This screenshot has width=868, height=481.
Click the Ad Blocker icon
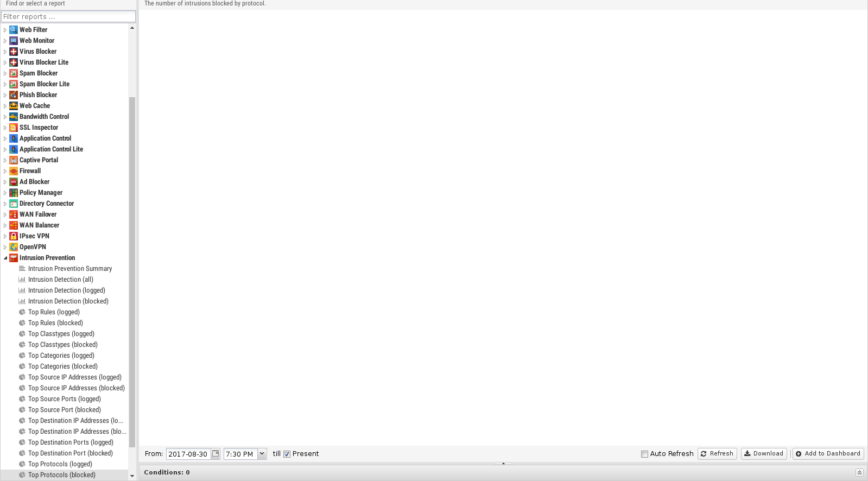tap(14, 182)
